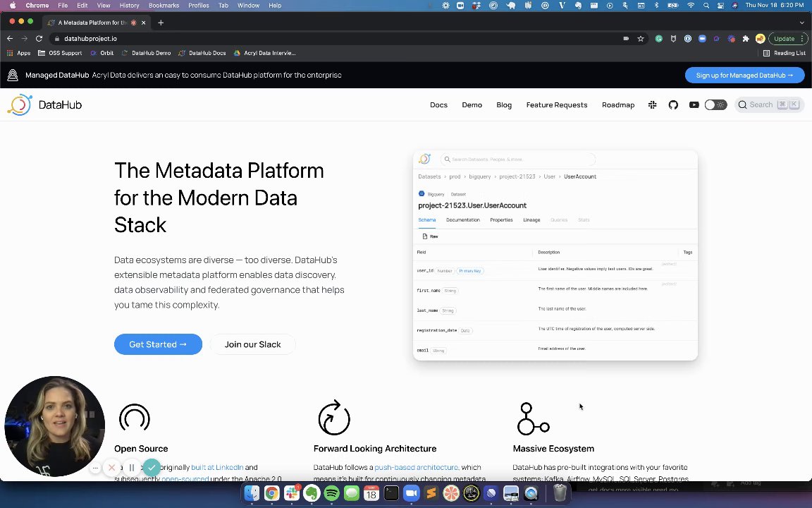The width and height of the screenshot is (812, 508).
Task: Click the Join our Slack button
Action: click(x=253, y=344)
